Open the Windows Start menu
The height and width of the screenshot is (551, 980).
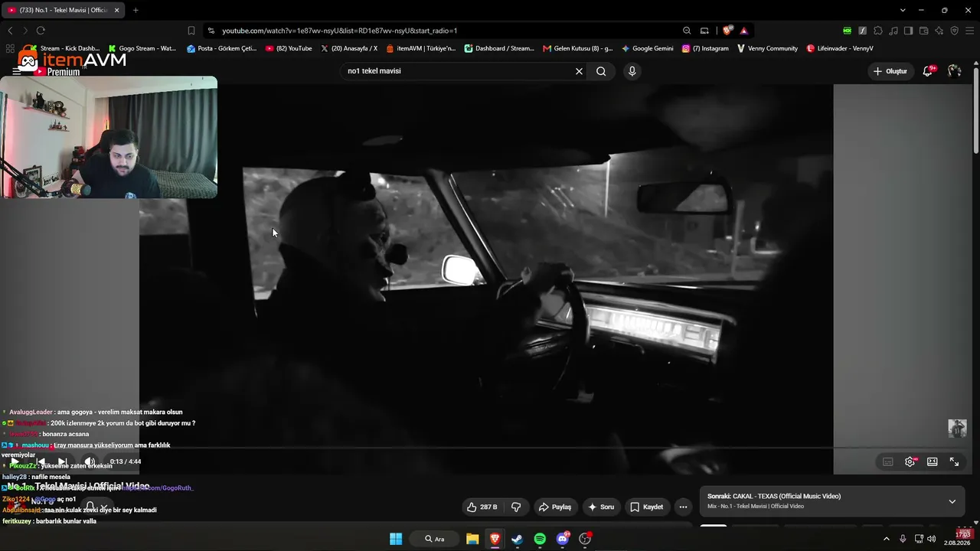tap(396, 539)
